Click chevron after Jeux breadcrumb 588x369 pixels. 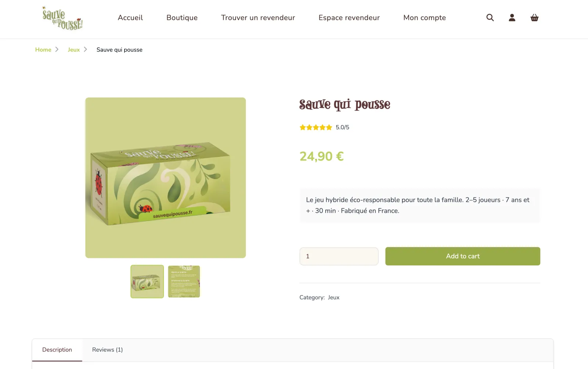pos(85,49)
